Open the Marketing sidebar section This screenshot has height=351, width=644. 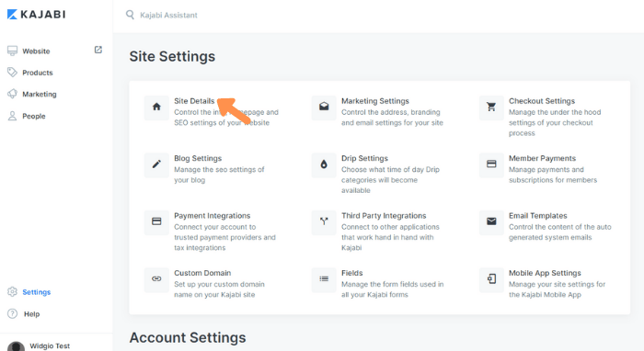click(40, 95)
